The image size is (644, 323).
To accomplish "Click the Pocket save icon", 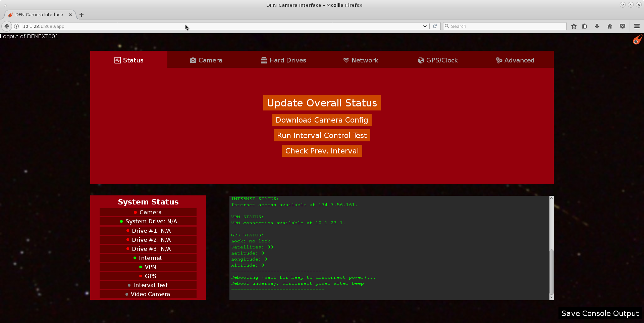I will pyautogui.click(x=623, y=26).
